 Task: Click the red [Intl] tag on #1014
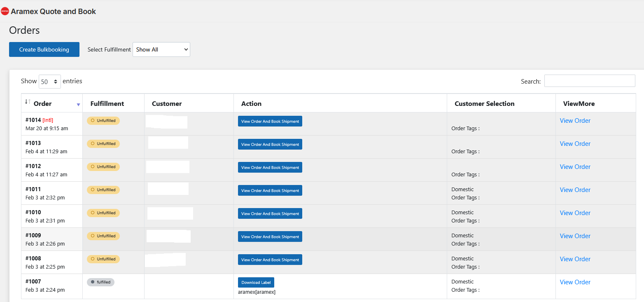pos(48,120)
